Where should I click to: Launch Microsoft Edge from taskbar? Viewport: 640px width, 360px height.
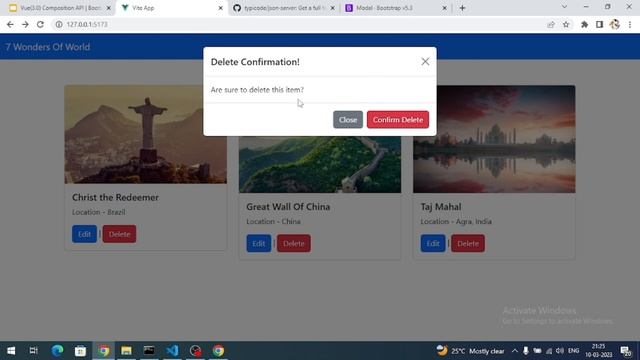pos(57,351)
